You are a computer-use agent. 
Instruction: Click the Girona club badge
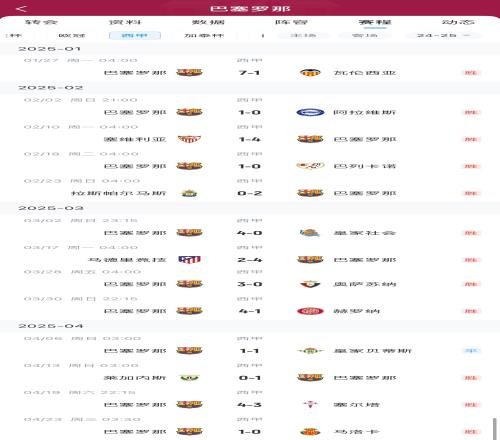pos(310,311)
